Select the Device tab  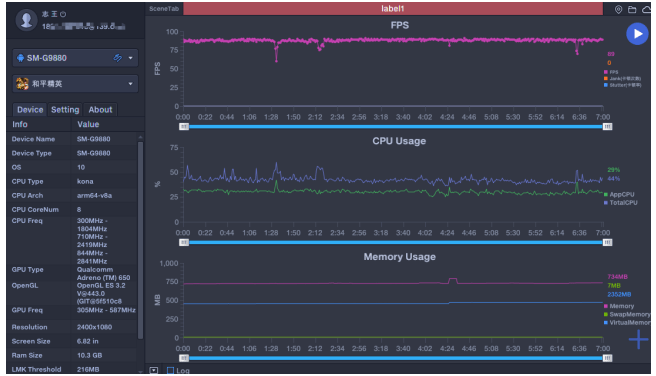(x=30, y=110)
